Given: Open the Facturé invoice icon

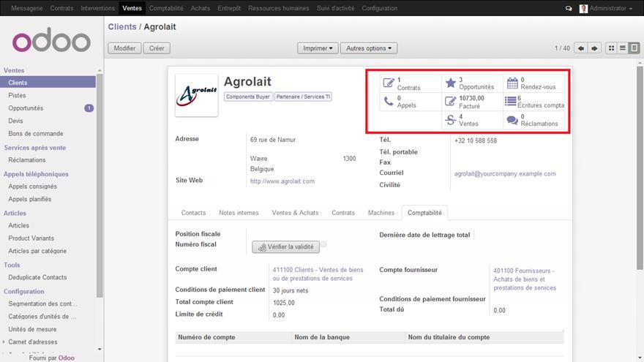Looking at the screenshot, I should click(451, 102).
